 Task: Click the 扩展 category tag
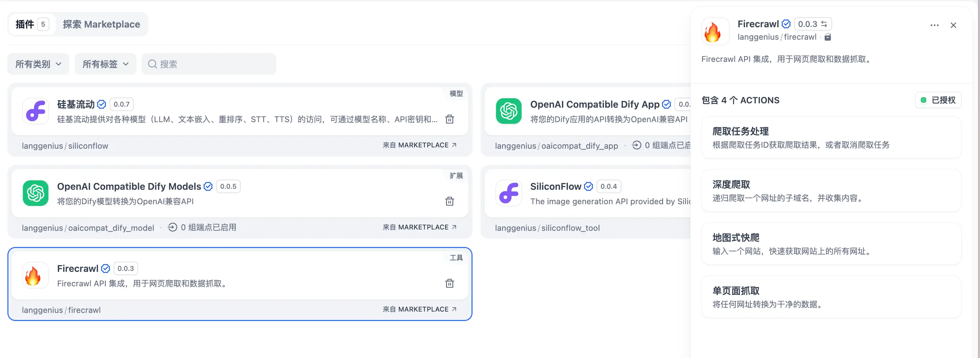pyautogui.click(x=456, y=176)
